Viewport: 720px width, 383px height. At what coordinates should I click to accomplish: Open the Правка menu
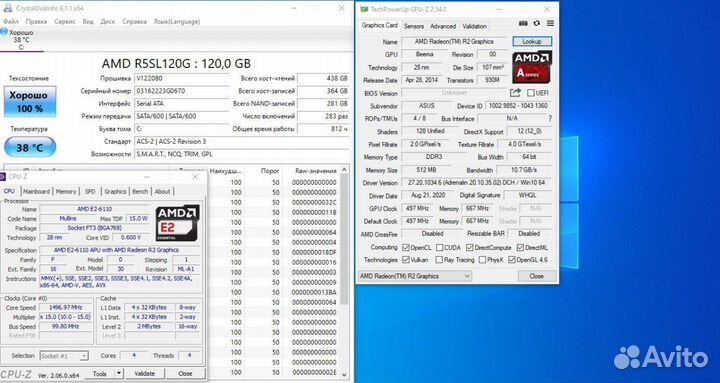(x=36, y=22)
